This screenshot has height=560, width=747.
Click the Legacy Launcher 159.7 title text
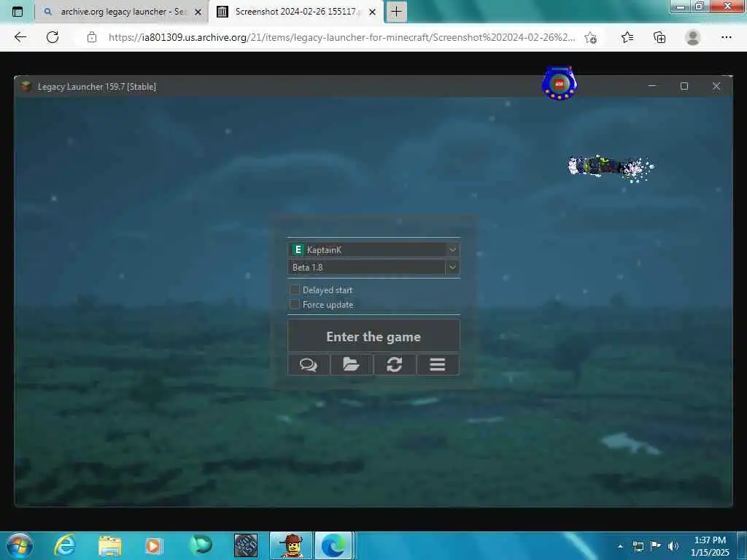[x=97, y=87]
